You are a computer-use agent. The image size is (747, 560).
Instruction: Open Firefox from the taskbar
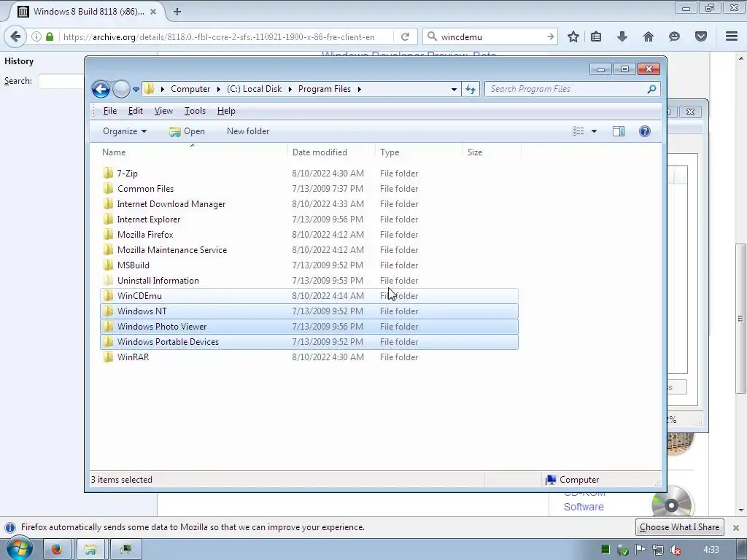57,550
